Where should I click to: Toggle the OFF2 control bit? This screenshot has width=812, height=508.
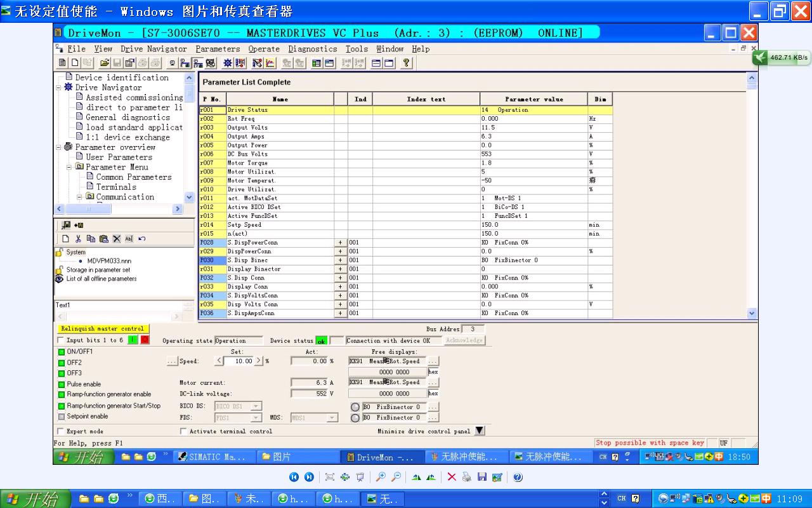(x=62, y=363)
